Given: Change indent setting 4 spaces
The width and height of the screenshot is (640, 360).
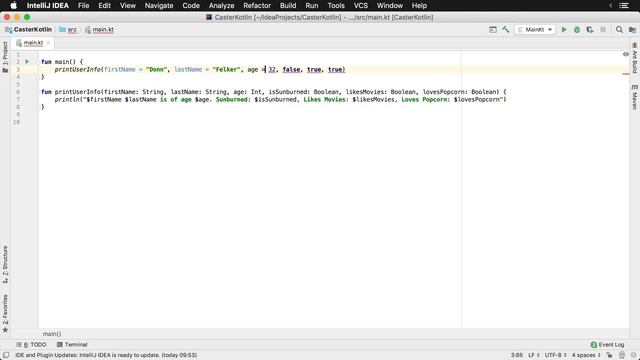Looking at the screenshot, I should pyautogui.click(x=586, y=355).
